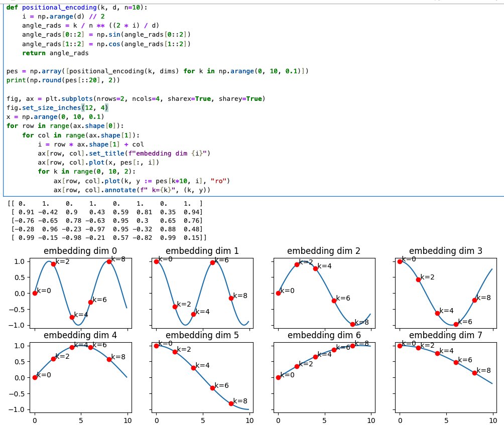This screenshot has height=425, width=504.
Task: Click the 'embedding dim 5' plot title
Action: (x=202, y=335)
